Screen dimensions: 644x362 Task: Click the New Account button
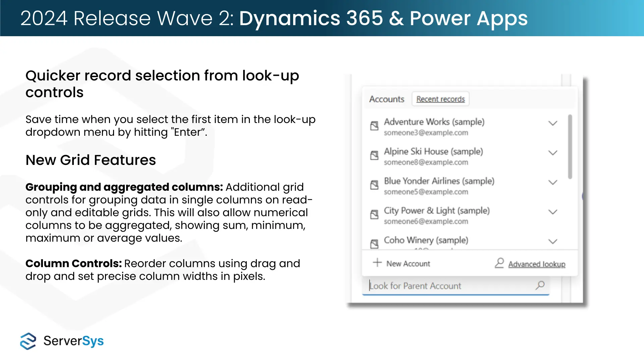click(401, 263)
